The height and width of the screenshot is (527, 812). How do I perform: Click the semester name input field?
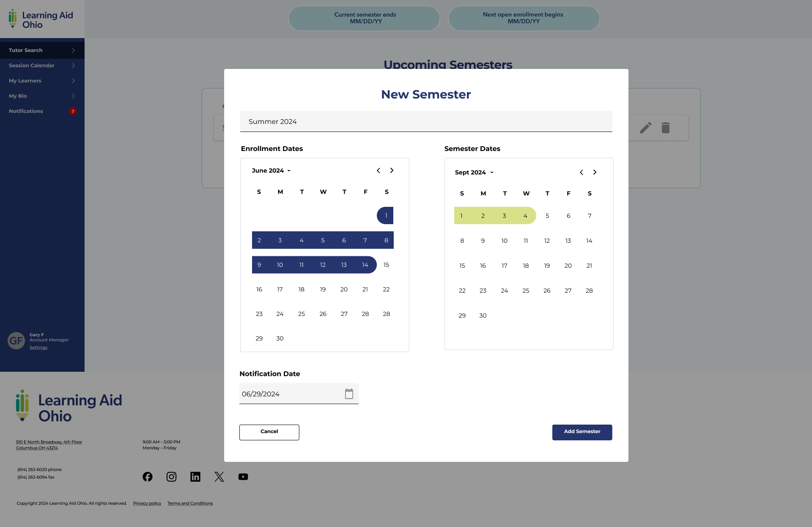pyautogui.click(x=426, y=121)
